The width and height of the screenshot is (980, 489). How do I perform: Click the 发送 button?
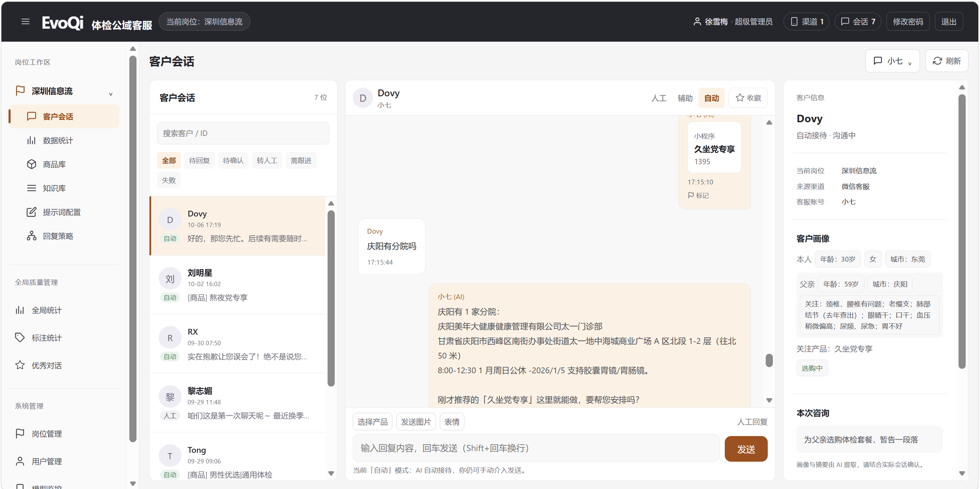(746, 449)
